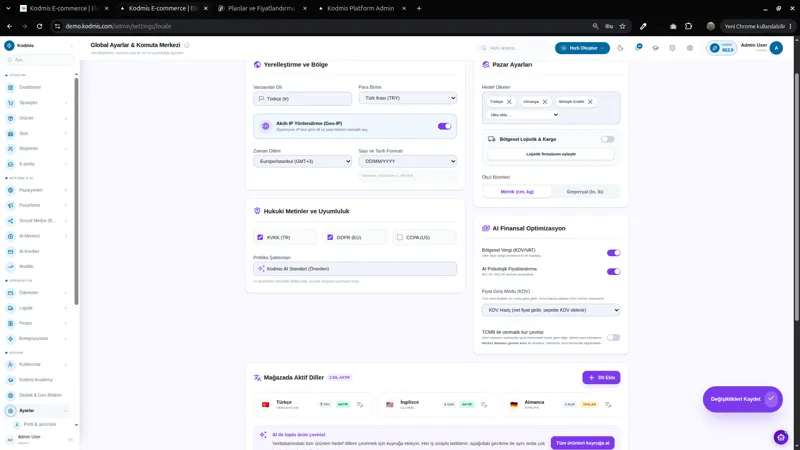Screen dimensions: 800x450
Task: Open academy graduation cap header icon
Action: tap(656, 48)
